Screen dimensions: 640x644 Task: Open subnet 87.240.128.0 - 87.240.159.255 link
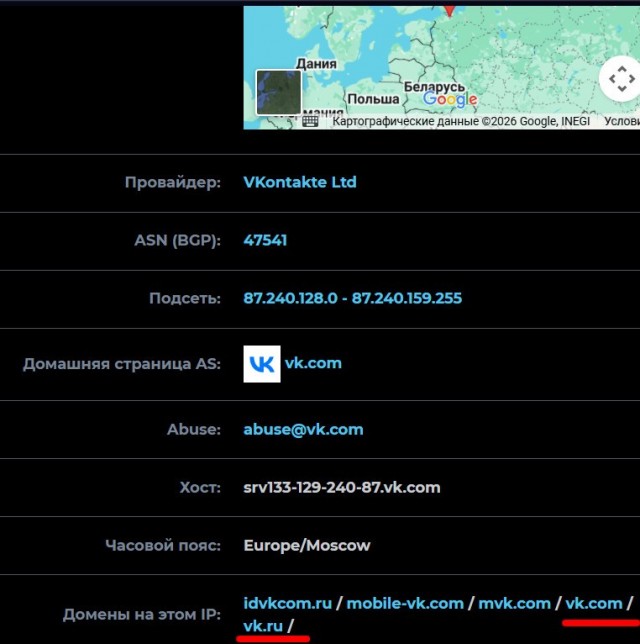[352, 298]
